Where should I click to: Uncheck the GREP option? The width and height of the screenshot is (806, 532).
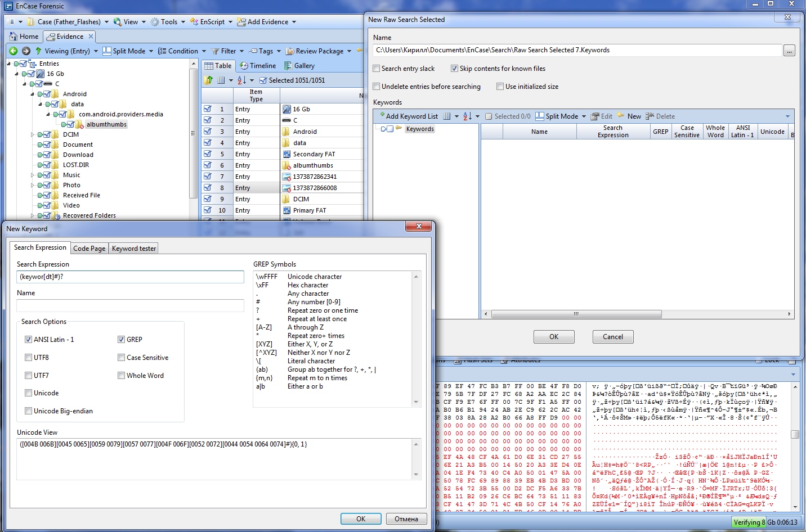coord(121,340)
